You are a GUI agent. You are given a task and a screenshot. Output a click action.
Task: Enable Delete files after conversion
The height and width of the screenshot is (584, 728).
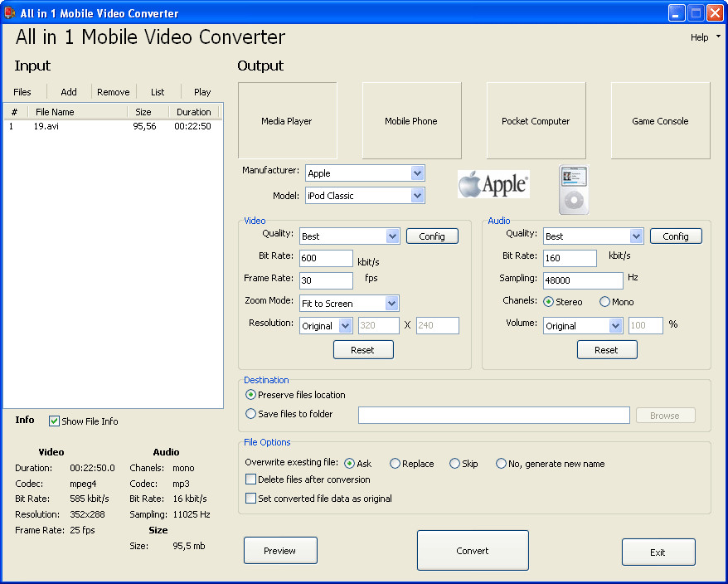250,479
